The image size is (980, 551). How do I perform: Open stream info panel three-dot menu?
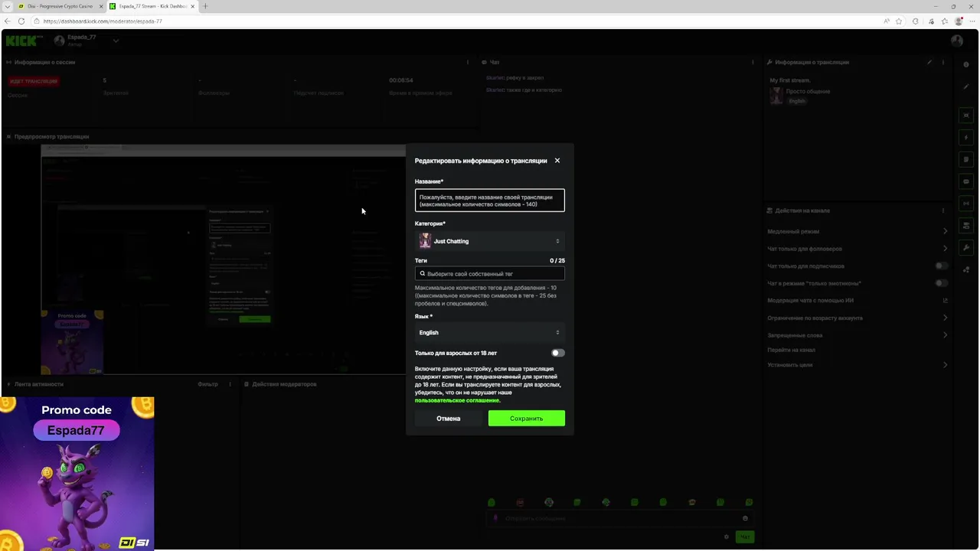943,62
